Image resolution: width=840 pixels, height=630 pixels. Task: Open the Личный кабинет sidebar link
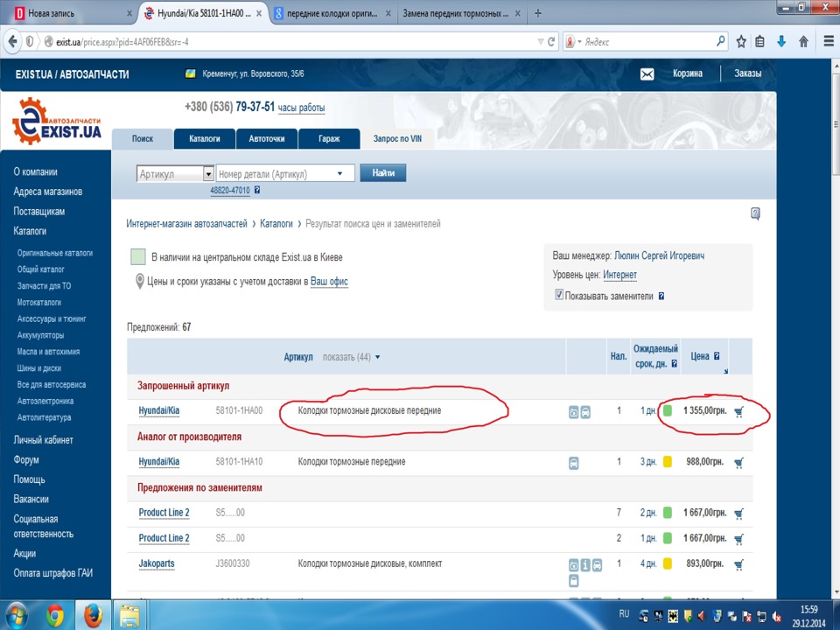(44, 440)
